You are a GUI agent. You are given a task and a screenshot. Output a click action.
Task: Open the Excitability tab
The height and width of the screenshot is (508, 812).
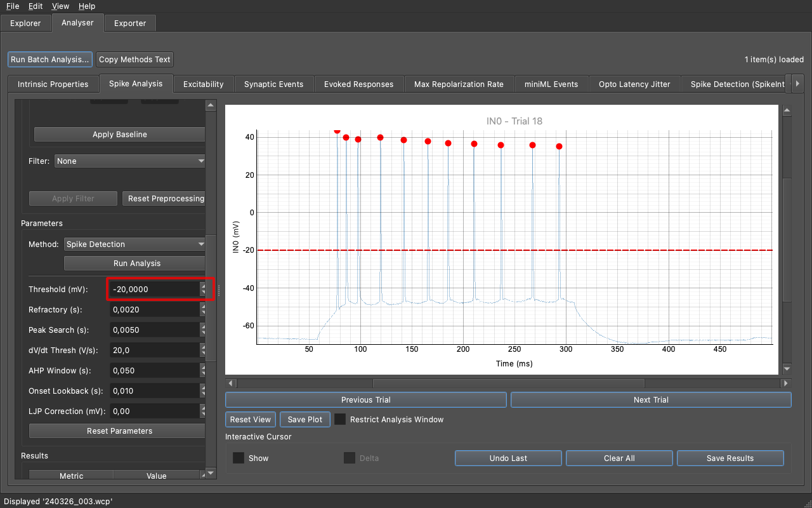203,84
